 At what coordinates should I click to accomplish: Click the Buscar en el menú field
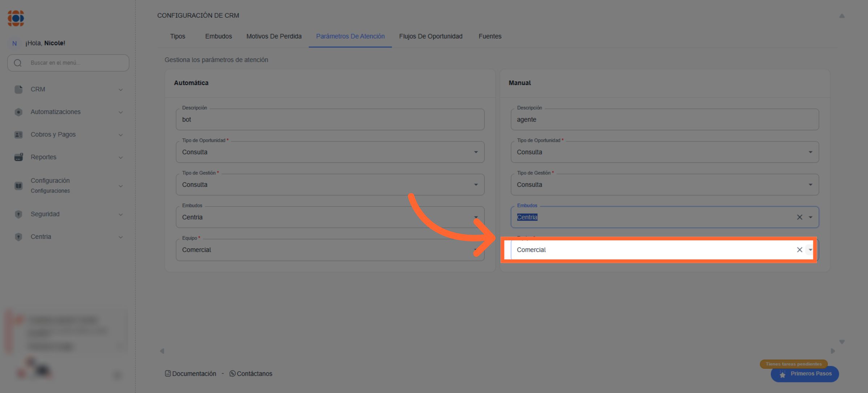(x=72, y=63)
